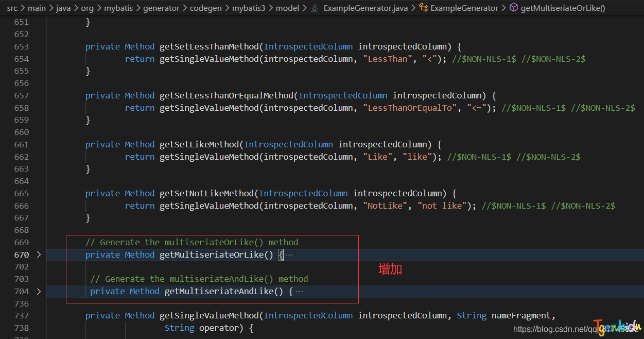Click getSetLikeMethod method name
The width and height of the screenshot is (644, 339).
[x=199, y=144]
